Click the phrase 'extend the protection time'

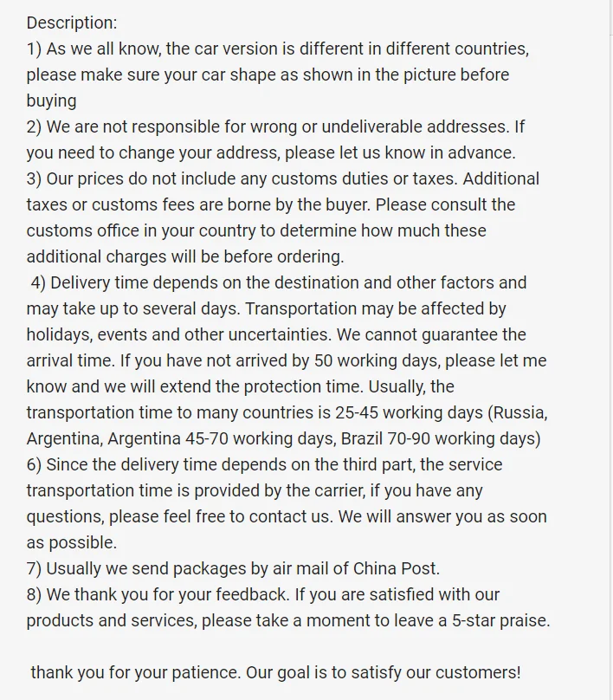tap(261, 386)
